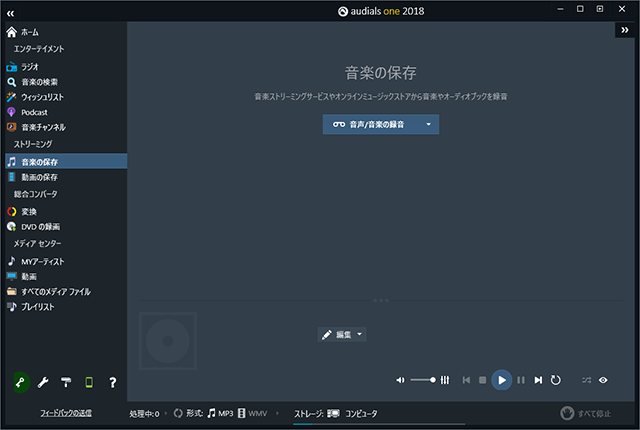This screenshot has width=640, height=430.
Task: Open dropdown arrow on 音声/音楽の録音 button
Action: point(429,124)
